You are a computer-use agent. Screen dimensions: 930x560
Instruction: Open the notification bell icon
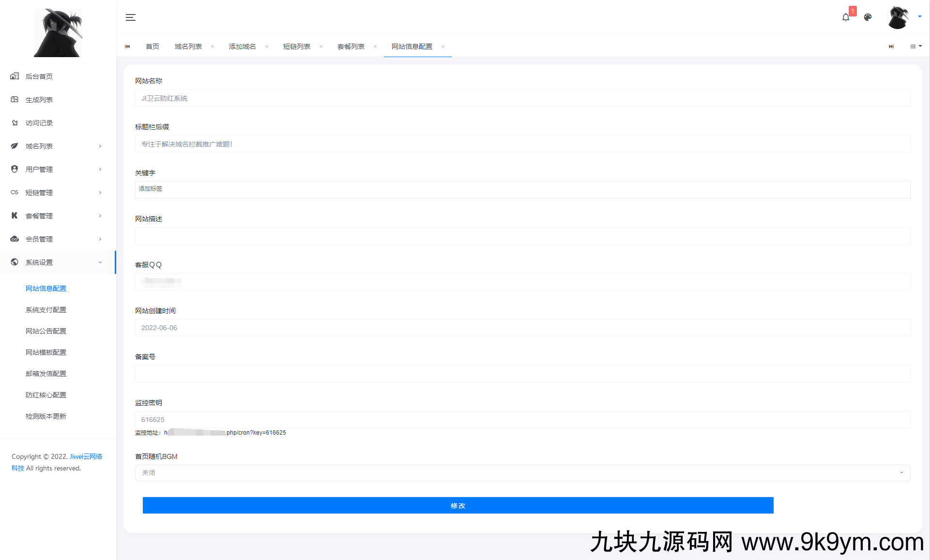pos(846,17)
